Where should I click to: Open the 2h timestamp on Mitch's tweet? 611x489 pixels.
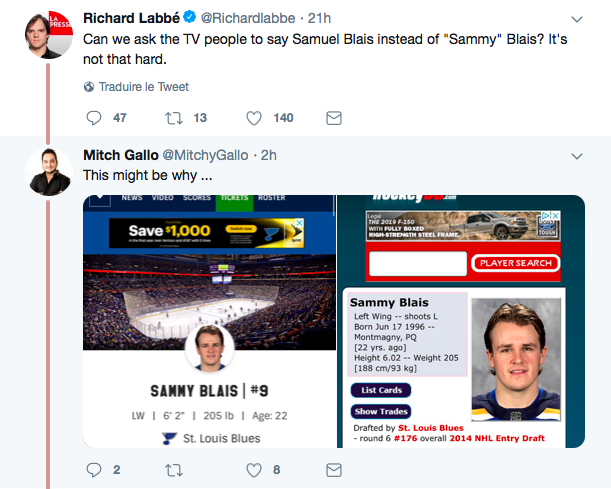pos(268,155)
